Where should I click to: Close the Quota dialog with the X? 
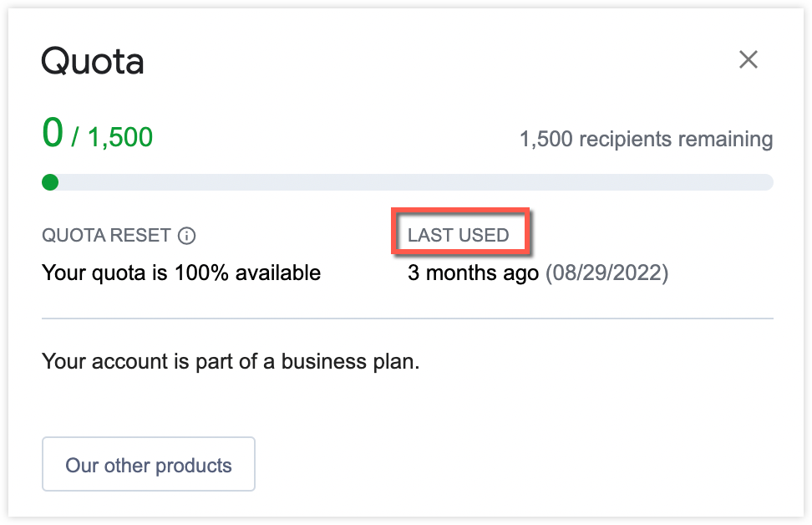point(748,59)
